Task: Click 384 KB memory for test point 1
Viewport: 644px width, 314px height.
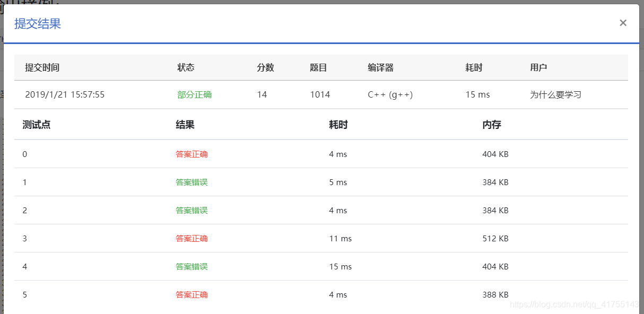Action: click(x=495, y=182)
